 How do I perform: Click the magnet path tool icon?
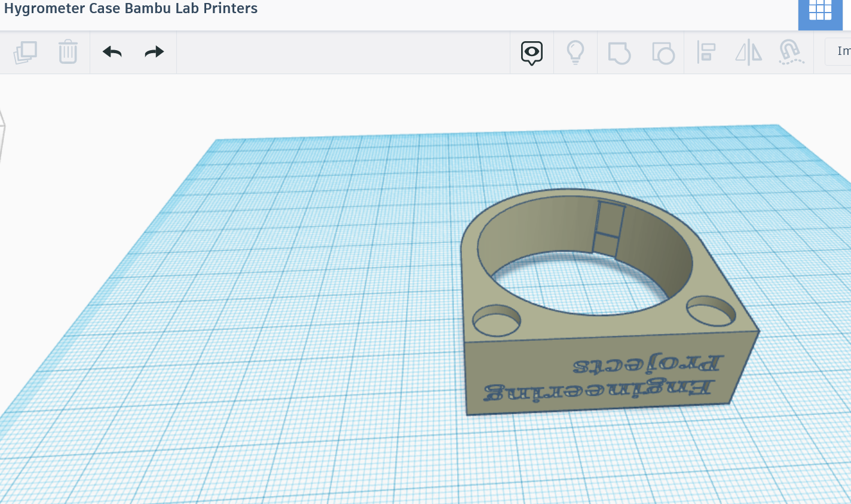(x=791, y=52)
